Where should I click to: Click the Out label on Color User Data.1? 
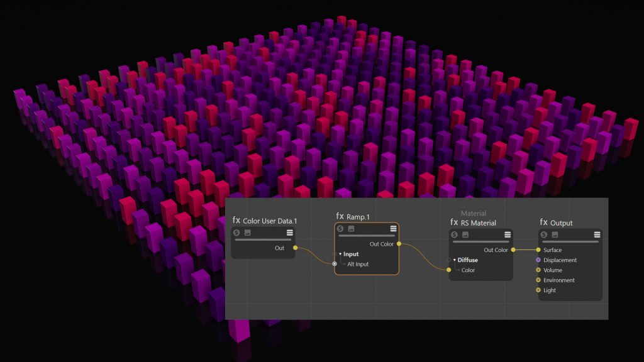coord(279,248)
